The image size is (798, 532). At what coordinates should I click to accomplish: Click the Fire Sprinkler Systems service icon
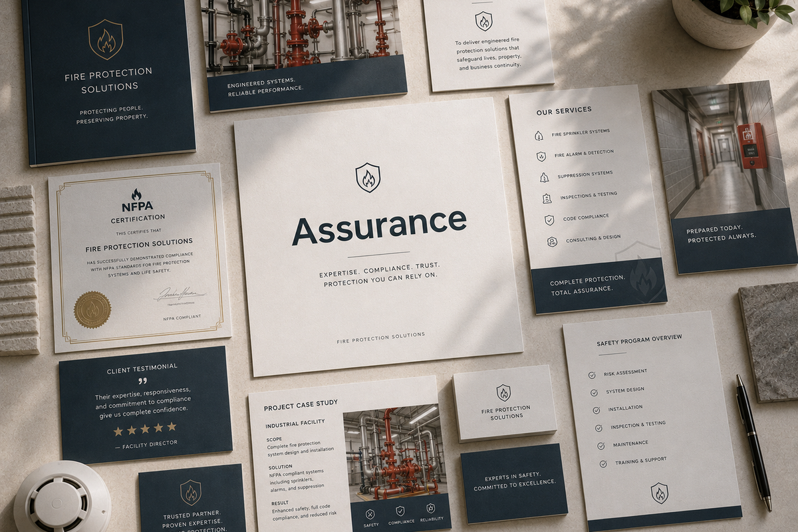[x=539, y=135]
